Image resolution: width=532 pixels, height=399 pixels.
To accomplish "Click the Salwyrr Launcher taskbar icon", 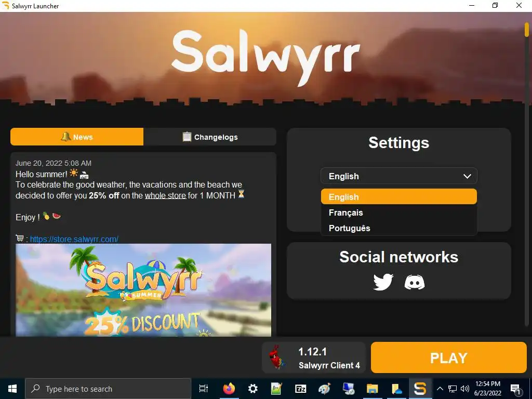I will click(x=420, y=389).
